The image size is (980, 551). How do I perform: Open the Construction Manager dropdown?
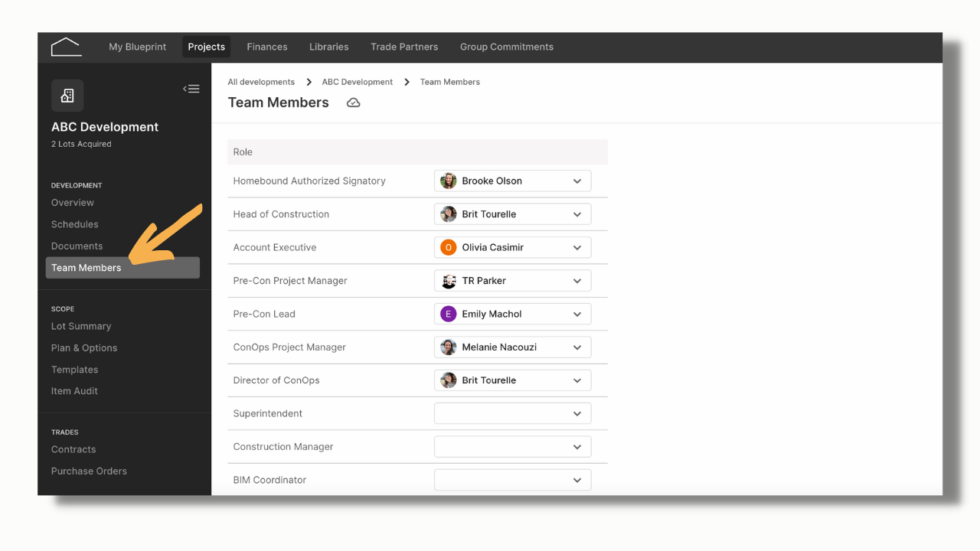click(x=512, y=447)
